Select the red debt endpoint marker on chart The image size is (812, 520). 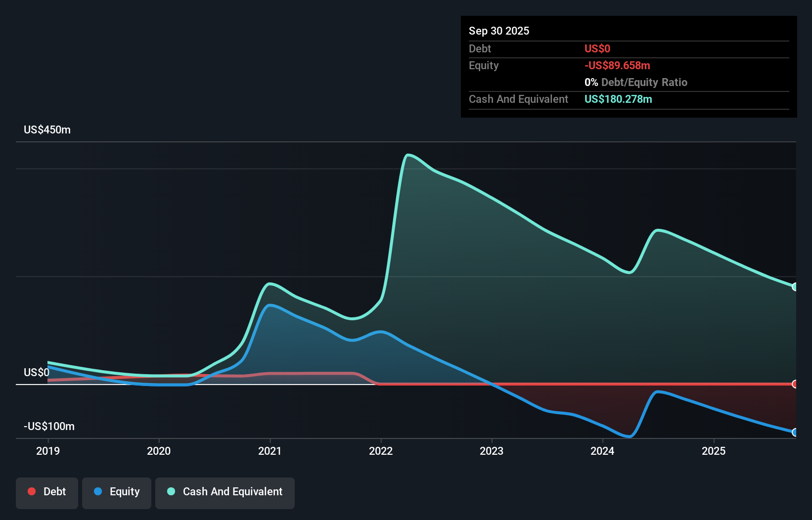[x=794, y=383]
